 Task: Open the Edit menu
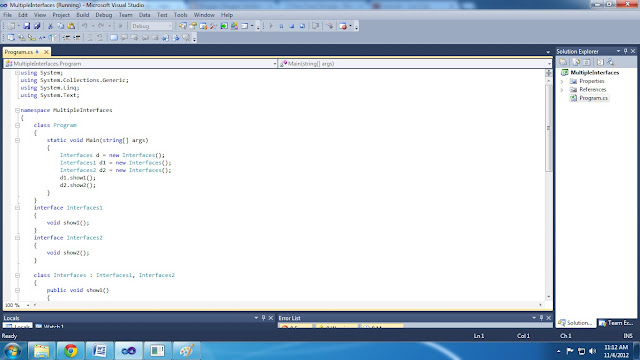[x=23, y=15]
